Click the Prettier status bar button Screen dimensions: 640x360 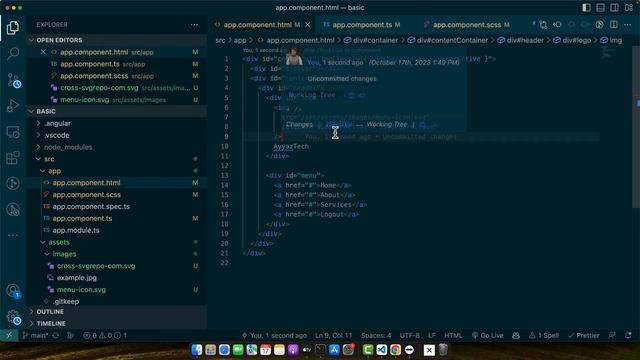click(x=583, y=336)
